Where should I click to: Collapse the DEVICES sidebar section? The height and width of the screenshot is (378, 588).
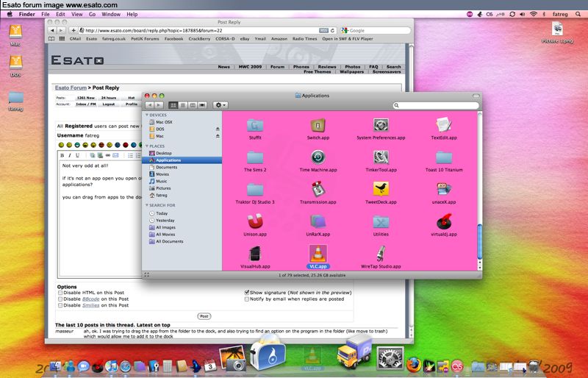(x=146, y=115)
